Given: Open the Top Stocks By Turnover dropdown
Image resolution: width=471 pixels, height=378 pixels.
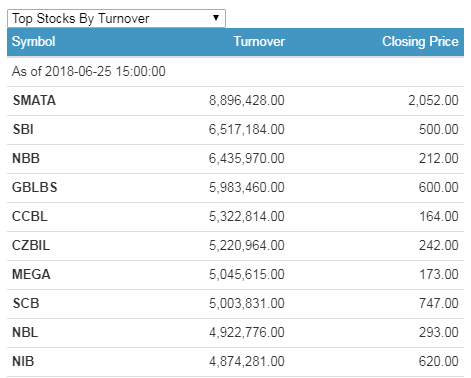Looking at the screenshot, I should coord(116,18).
